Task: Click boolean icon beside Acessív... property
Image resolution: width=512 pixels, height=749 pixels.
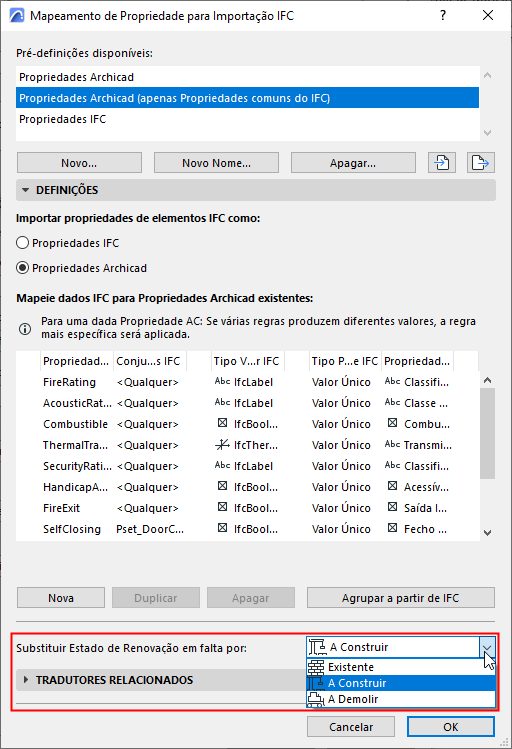Action: pos(392,486)
